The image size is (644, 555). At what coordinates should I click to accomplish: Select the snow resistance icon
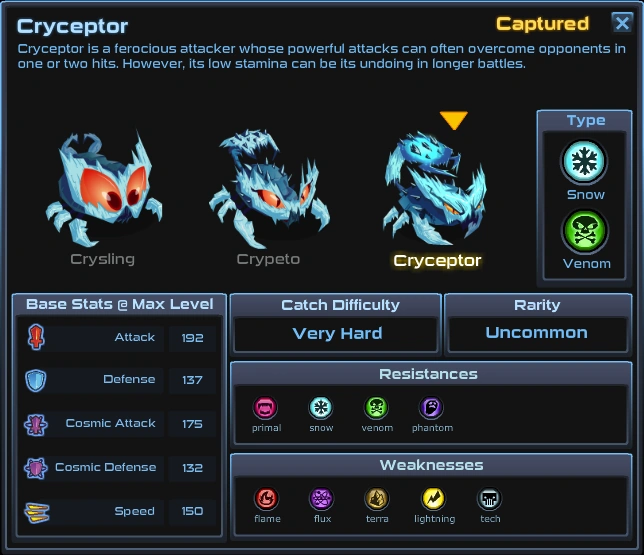tap(321, 408)
